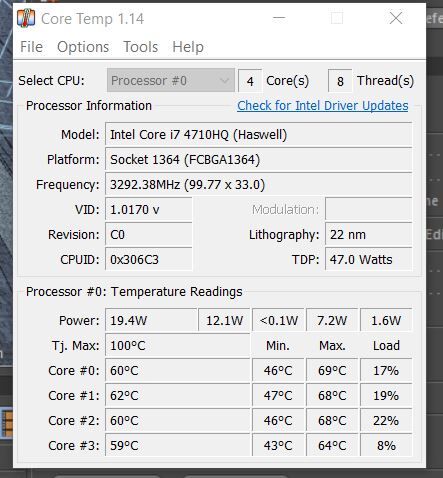Image resolution: width=443 pixels, height=478 pixels.
Task: Minimize the Core Temp window
Action: 279,18
